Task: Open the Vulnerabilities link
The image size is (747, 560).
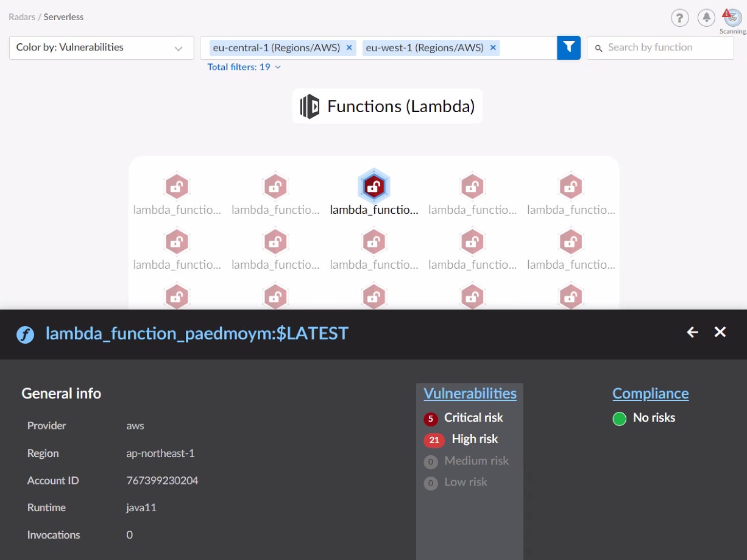Action: [470, 394]
